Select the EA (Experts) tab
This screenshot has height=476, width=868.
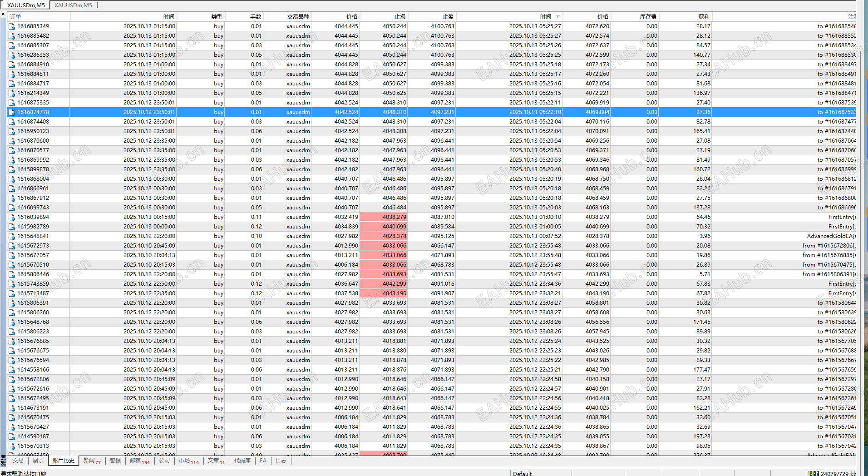click(x=263, y=461)
